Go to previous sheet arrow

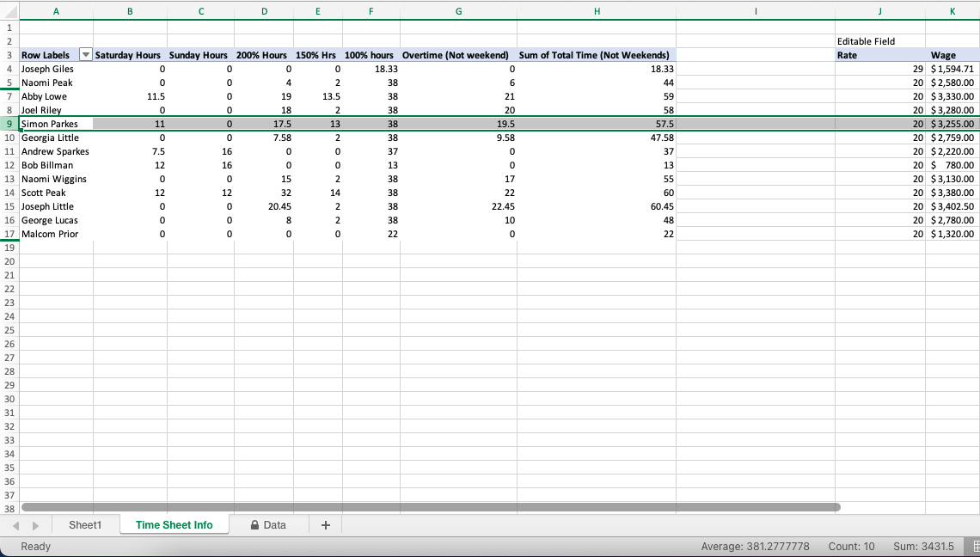16,526
